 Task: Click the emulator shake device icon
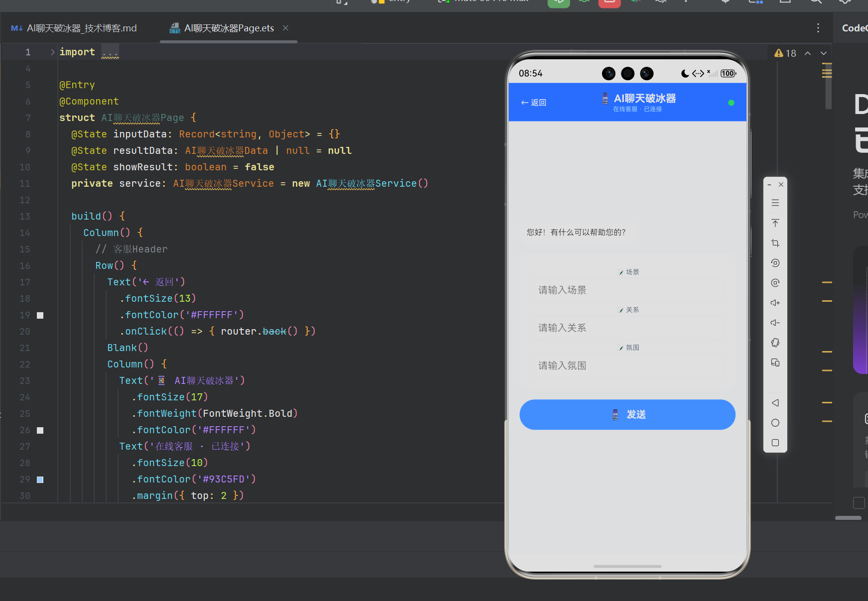tap(775, 343)
